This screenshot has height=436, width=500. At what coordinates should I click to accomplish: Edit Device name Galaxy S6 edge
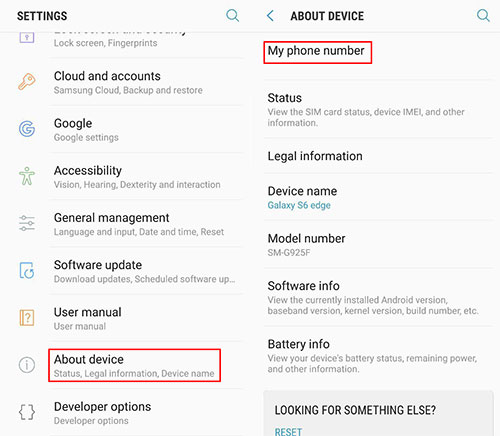pyautogui.click(x=378, y=197)
